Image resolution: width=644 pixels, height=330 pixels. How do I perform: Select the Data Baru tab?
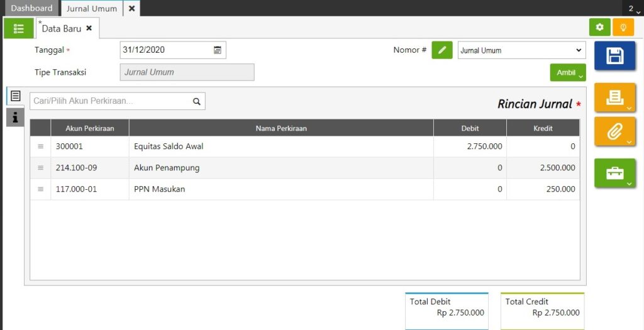point(62,29)
